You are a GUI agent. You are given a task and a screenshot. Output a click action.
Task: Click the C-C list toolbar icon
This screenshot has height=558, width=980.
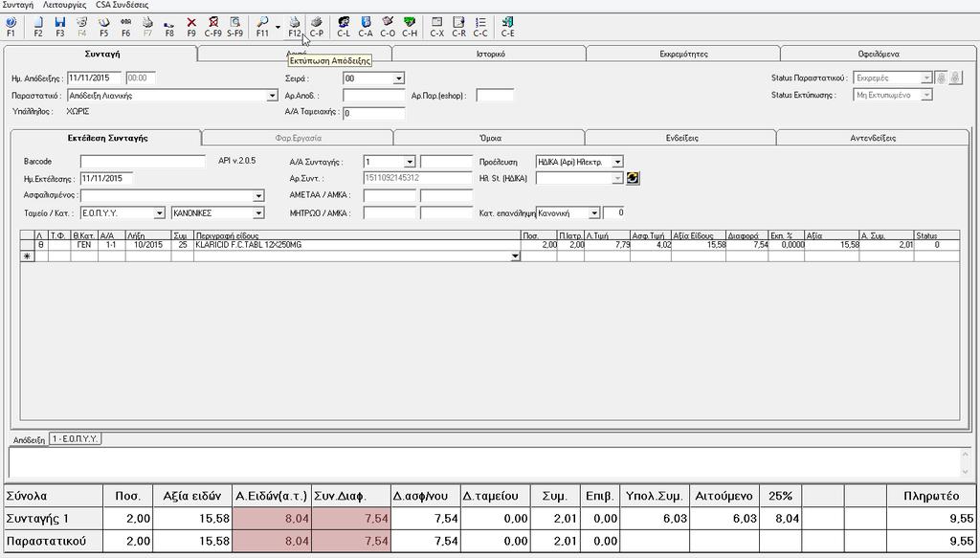pyautogui.click(x=480, y=27)
